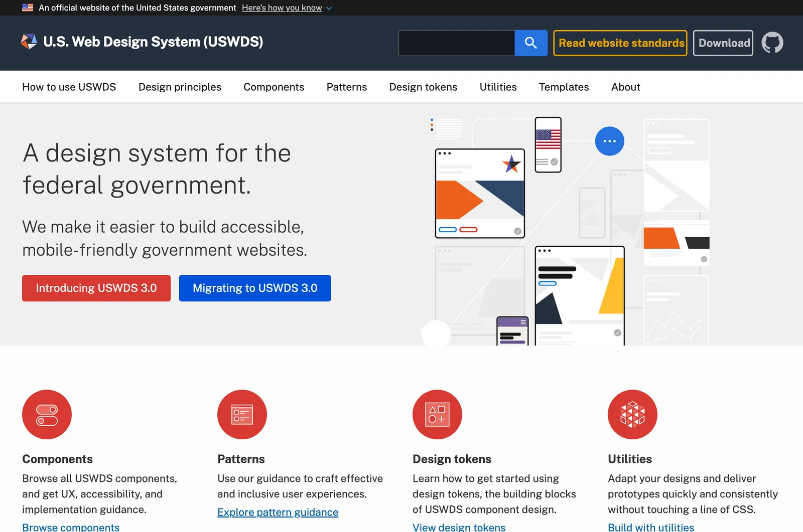Click the Download button
This screenshot has height=532, width=803.
click(x=723, y=43)
